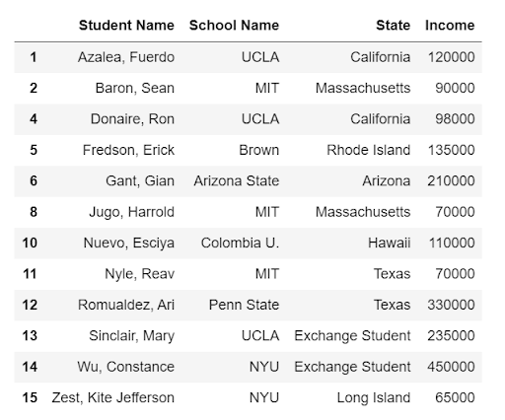
Task: Click the Hawaii state cell
Action: click(x=390, y=244)
